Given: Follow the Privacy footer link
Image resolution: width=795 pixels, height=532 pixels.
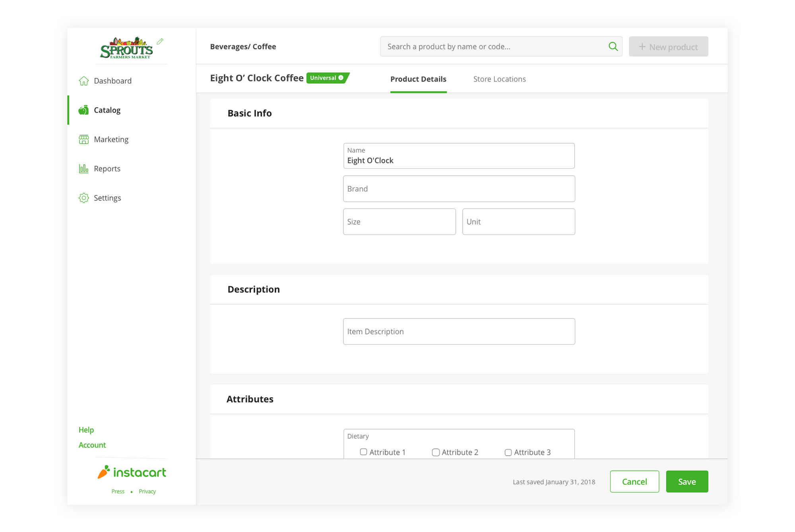Looking at the screenshot, I should pos(147,491).
